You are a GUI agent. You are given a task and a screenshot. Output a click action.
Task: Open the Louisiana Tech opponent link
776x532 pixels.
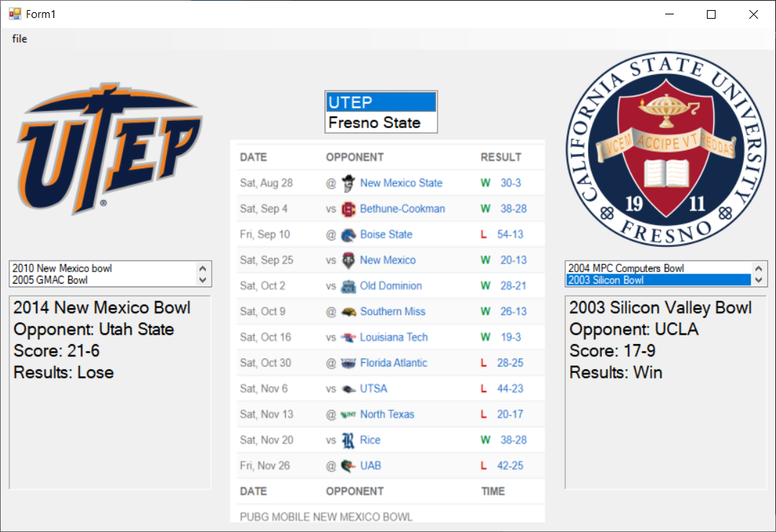(x=394, y=338)
